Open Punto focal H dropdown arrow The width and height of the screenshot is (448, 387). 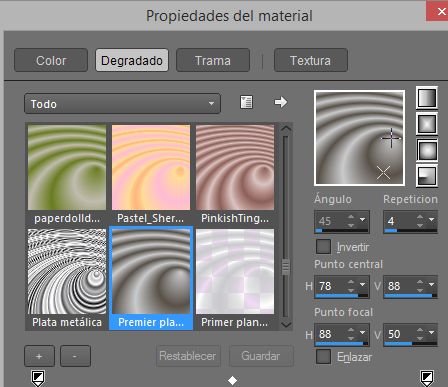pos(362,333)
